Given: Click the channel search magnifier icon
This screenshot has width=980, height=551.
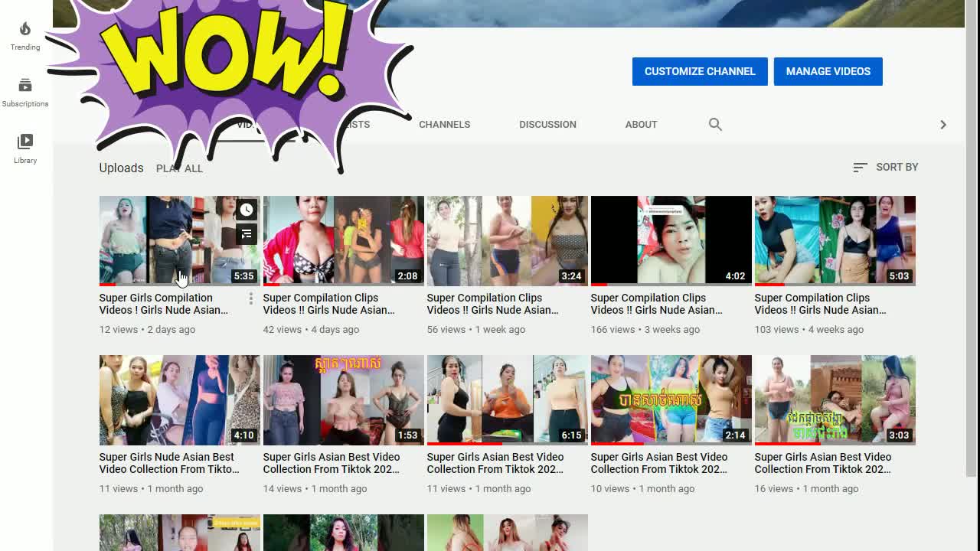Looking at the screenshot, I should [715, 124].
